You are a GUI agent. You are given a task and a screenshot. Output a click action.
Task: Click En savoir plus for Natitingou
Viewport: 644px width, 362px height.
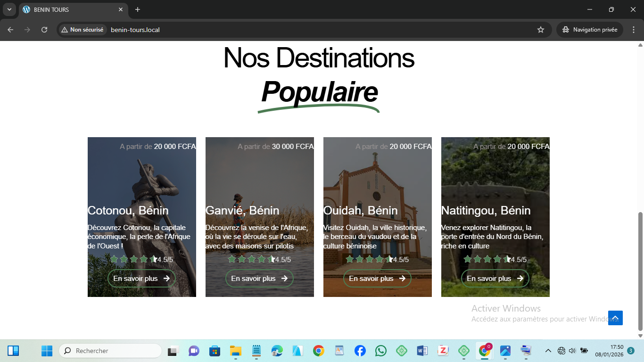pos(495,279)
